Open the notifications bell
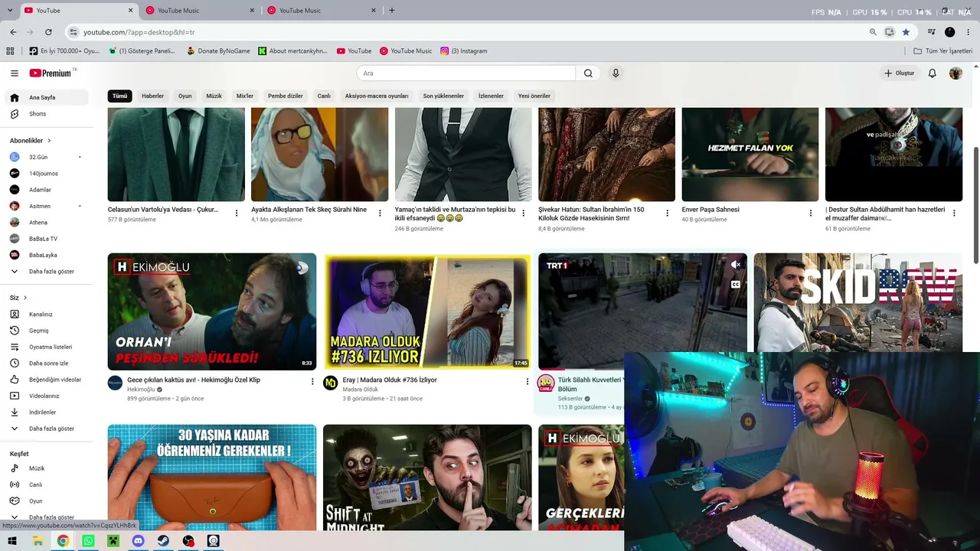This screenshot has height=551, width=980. tap(932, 73)
